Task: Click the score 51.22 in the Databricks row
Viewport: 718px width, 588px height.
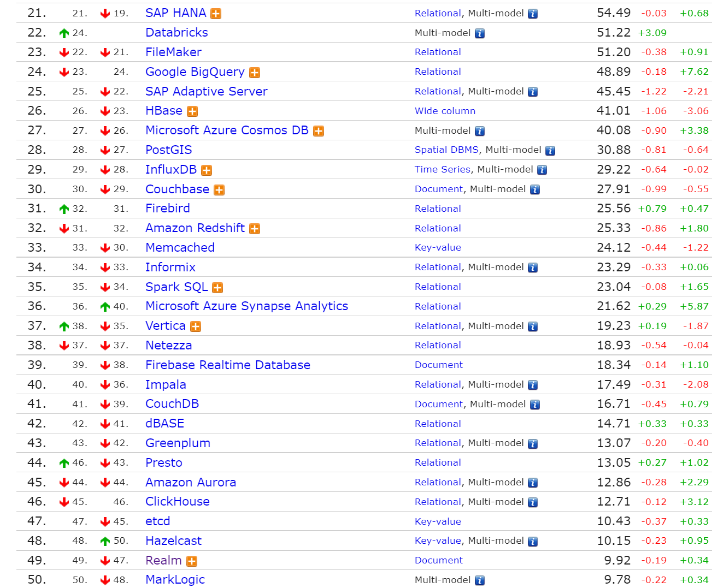Action: [614, 33]
